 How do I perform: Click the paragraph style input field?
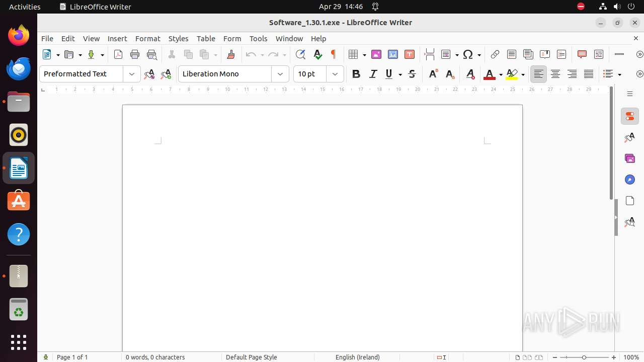point(81,74)
